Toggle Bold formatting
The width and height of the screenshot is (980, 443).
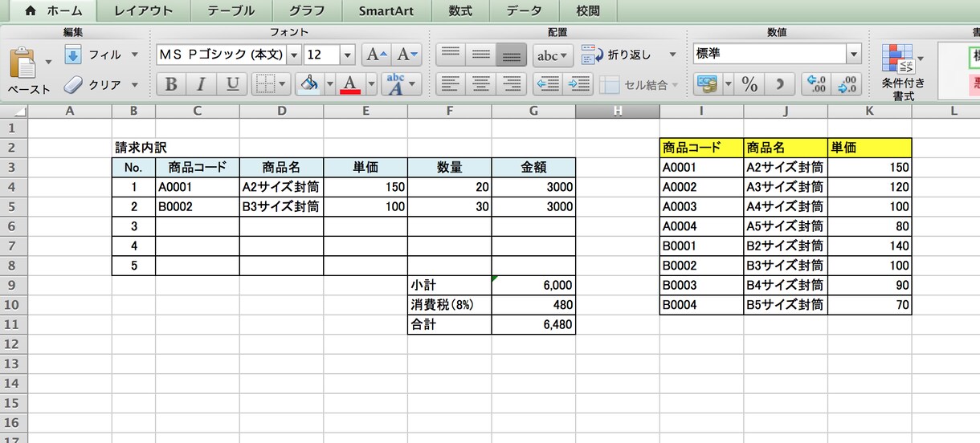click(171, 83)
